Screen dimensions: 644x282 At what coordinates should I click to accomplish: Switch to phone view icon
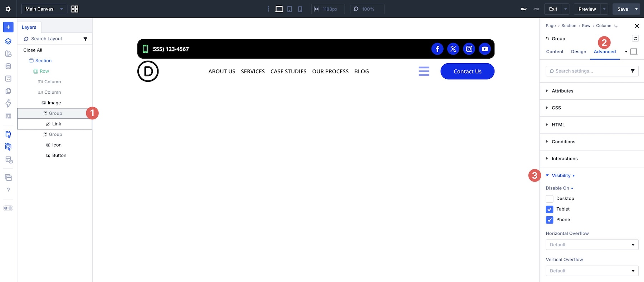click(x=300, y=9)
